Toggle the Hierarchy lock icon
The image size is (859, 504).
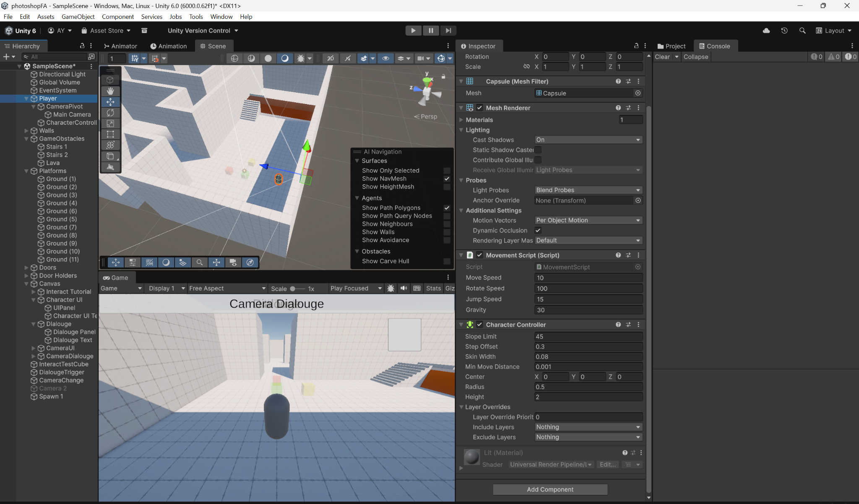click(82, 46)
